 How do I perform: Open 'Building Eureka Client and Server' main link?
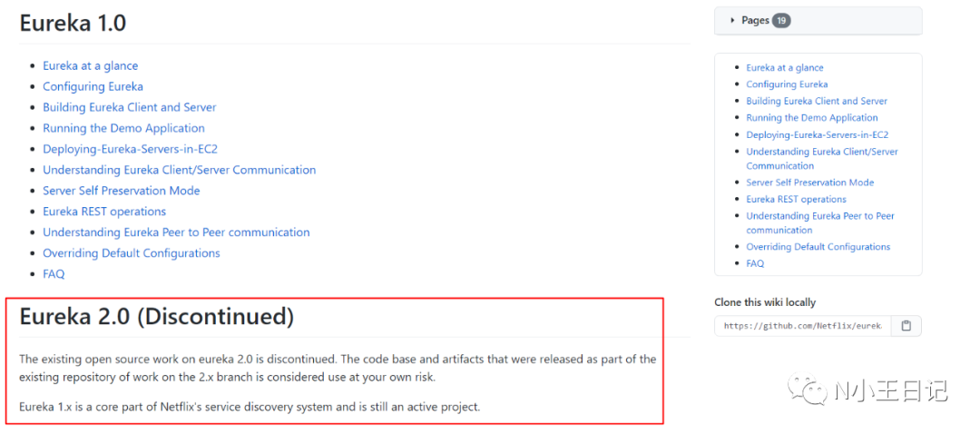[129, 107]
